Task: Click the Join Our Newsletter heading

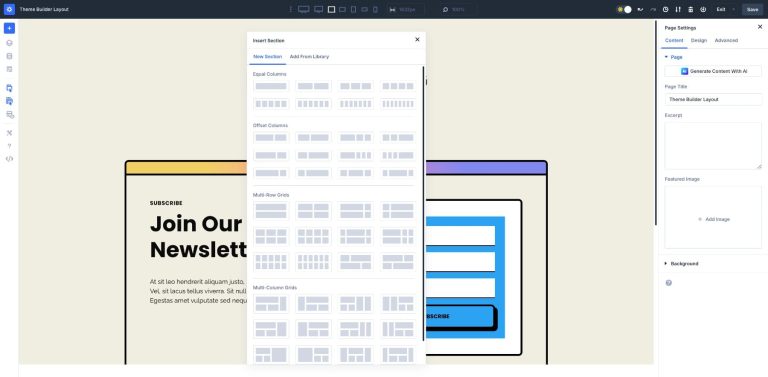Action: [198, 236]
